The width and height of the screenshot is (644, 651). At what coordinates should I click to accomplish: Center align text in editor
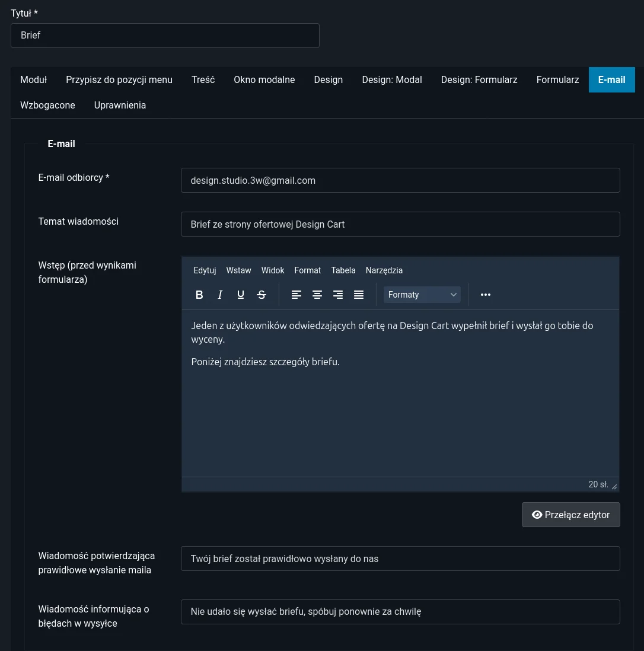pos(317,295)
